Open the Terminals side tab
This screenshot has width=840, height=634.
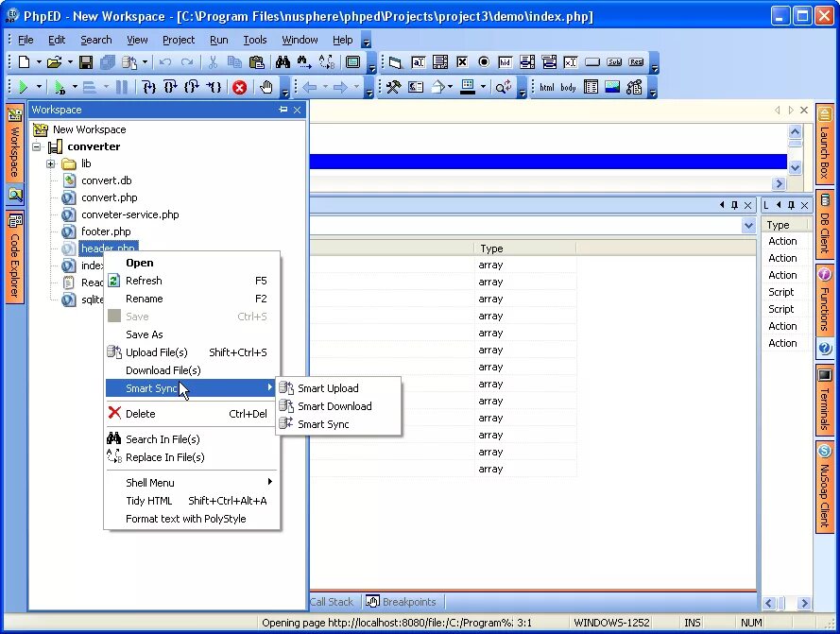[825, 400]
